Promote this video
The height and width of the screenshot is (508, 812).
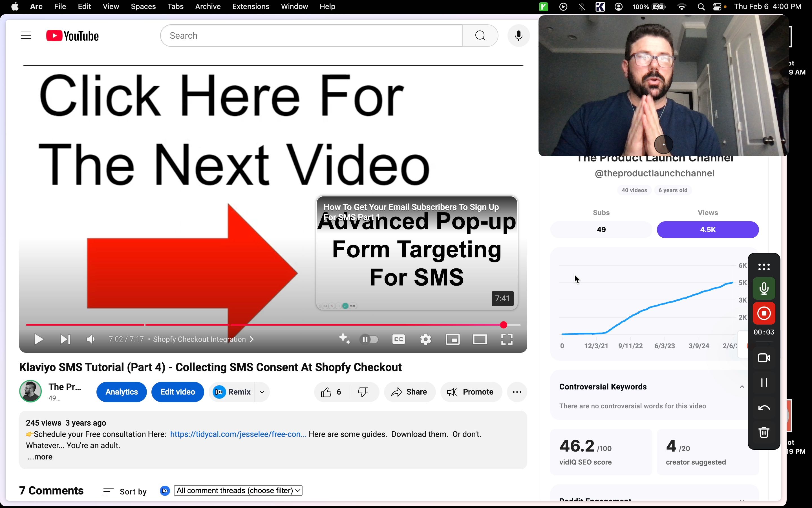coord(471,392)
